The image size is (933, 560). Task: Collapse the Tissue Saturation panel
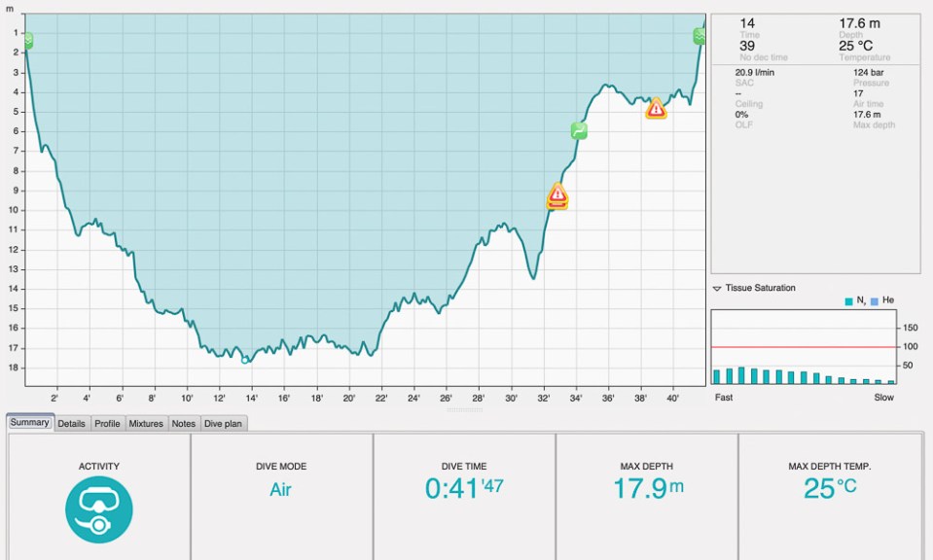coord(717,289)
